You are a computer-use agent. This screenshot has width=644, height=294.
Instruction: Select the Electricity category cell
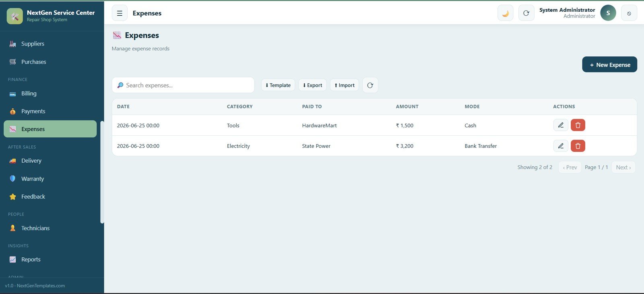pos(238,146)
